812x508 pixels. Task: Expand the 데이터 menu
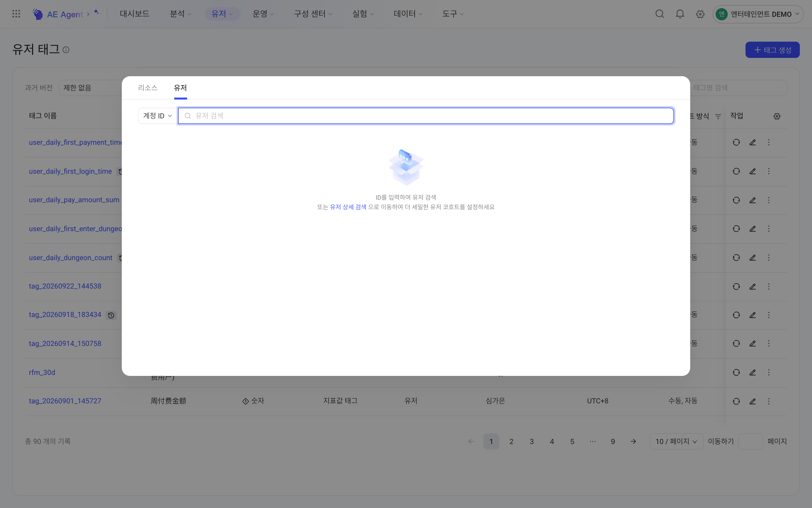point(408,14)
